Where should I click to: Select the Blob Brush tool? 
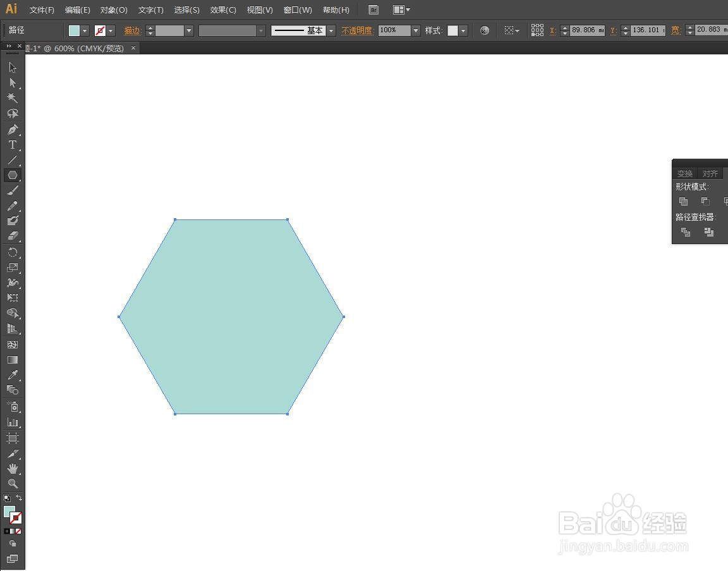coord(13,221)
